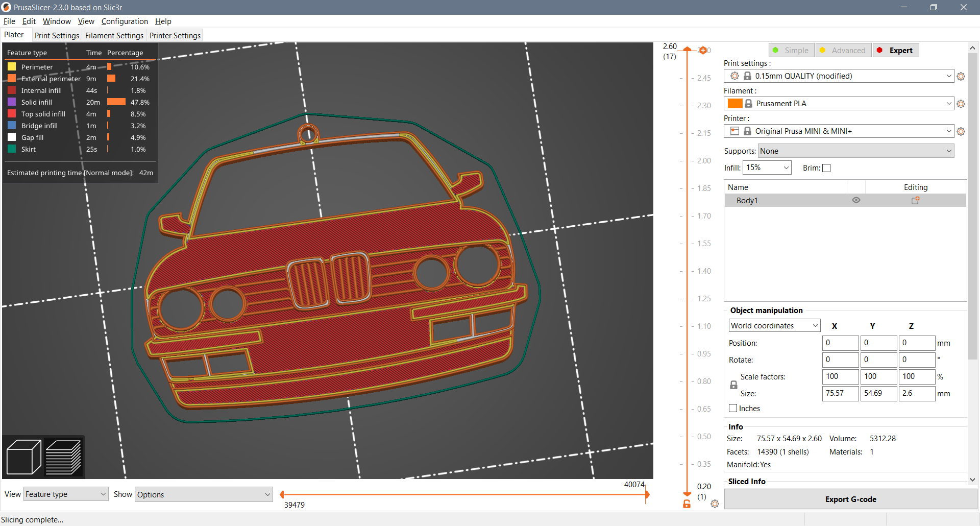This screenshot has width=980, height=526.
Task: Select Advanced mode
Action: [x=843, y=50]
